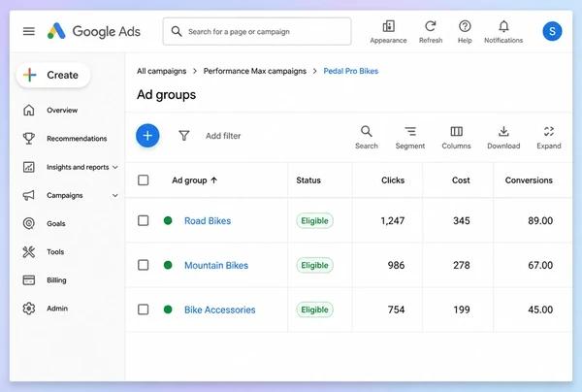Open the Mountain Bikes ad group
The height and width of the screenshot is (392, 582).
(x=216, y=265)
